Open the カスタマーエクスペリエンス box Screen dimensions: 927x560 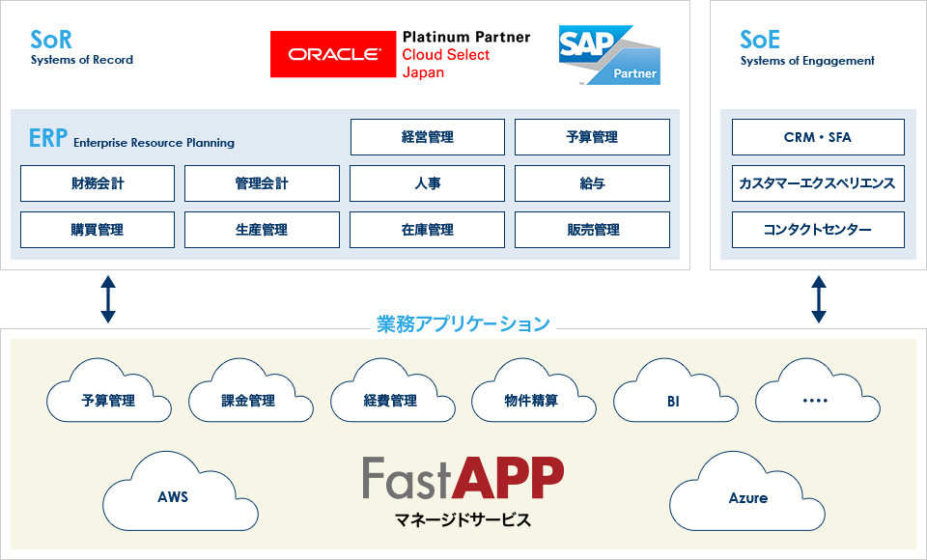point(818,183)
